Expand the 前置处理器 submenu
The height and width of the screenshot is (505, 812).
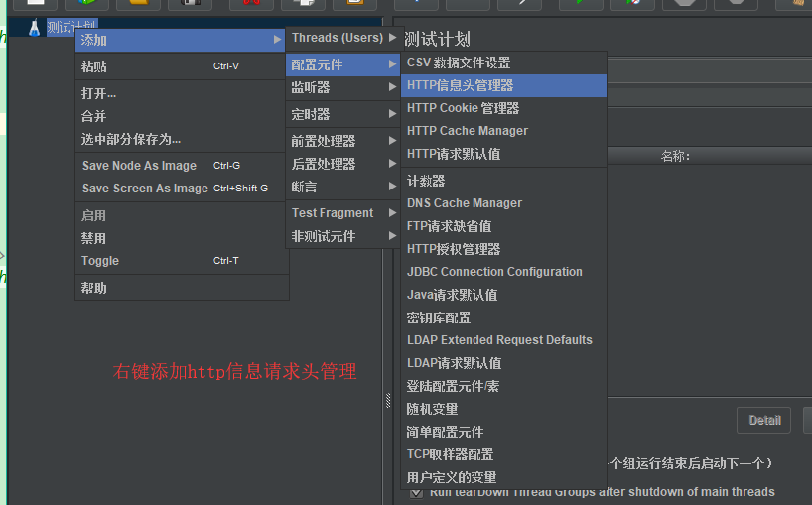[x=342, y=140]
